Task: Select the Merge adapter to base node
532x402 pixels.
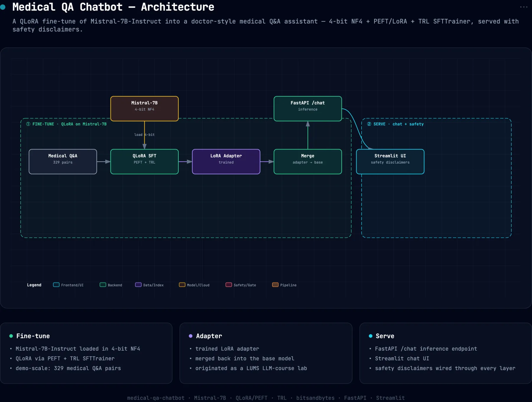Action: click(x=308, y=162)
